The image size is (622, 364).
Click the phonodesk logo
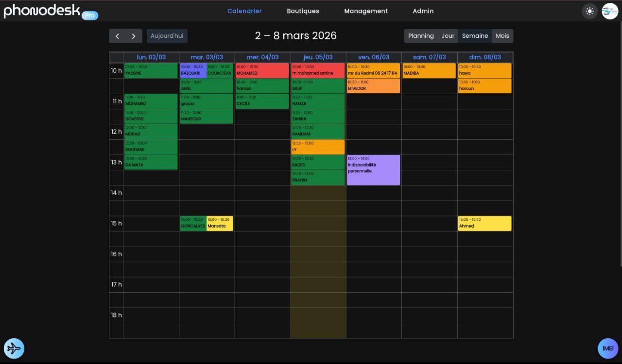[x=42, y=10]
